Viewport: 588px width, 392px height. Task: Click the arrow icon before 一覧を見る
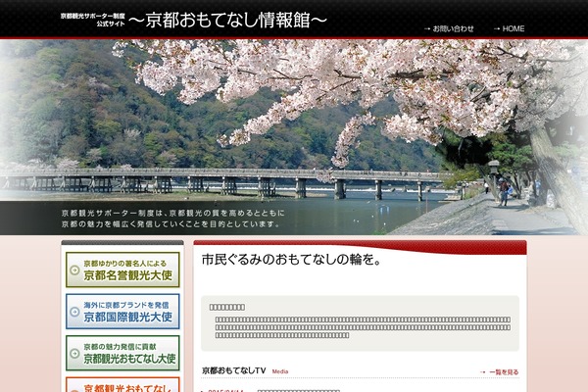pos(482,372)
